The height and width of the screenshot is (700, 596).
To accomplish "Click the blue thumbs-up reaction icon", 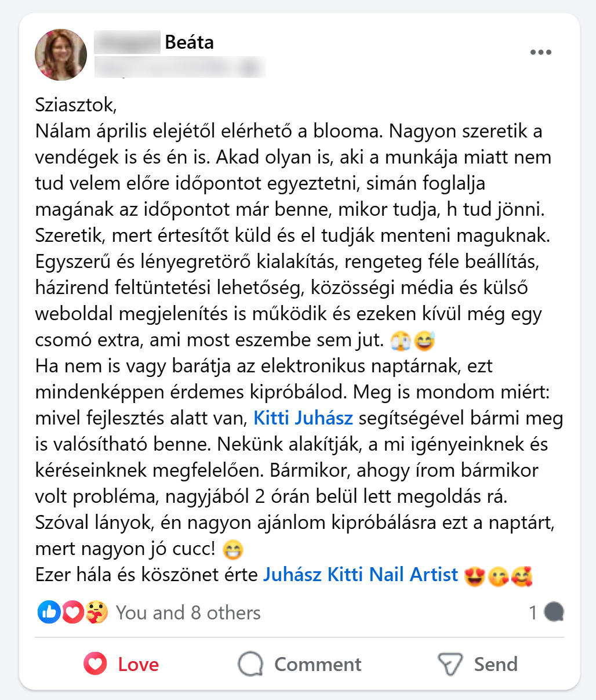I will coord(49,612).
